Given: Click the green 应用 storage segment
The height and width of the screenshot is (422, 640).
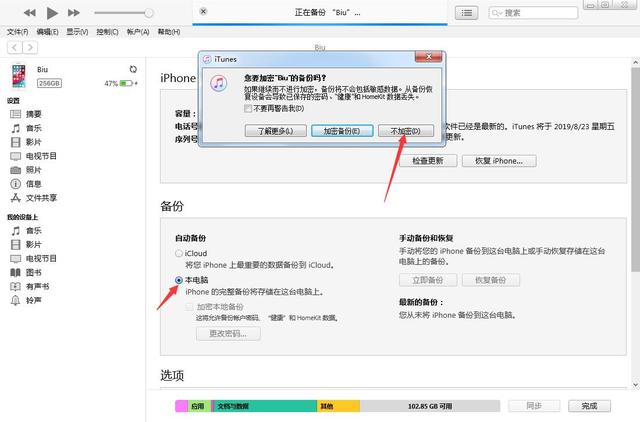Looking at the screenshot, I should click(199, 406).
